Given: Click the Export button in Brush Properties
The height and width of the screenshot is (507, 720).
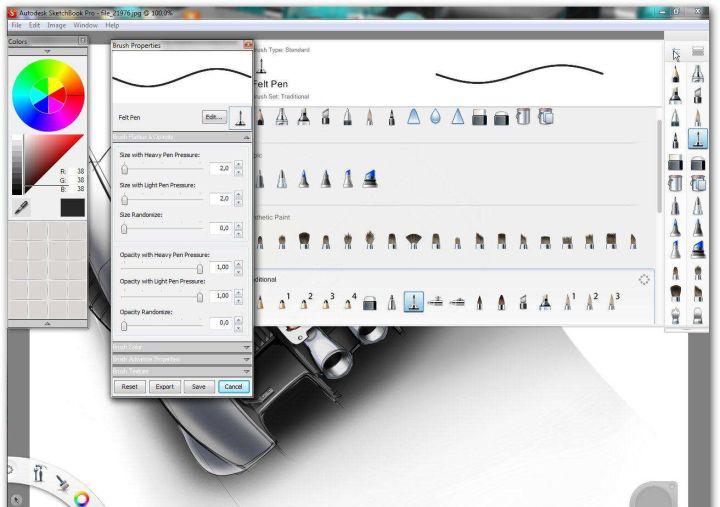Looking at the screenshot, I should point(164,387).
